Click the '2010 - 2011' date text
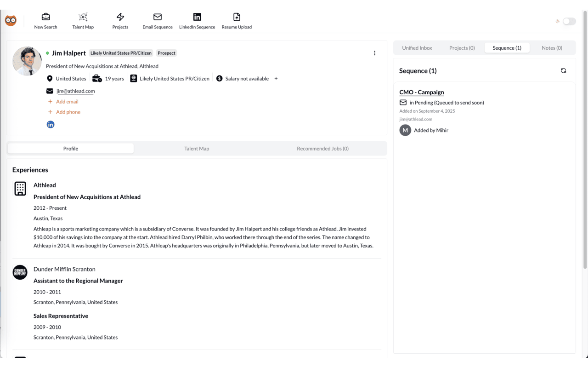The width and height of the screenshot is (588, 368). tap(47, 292)
